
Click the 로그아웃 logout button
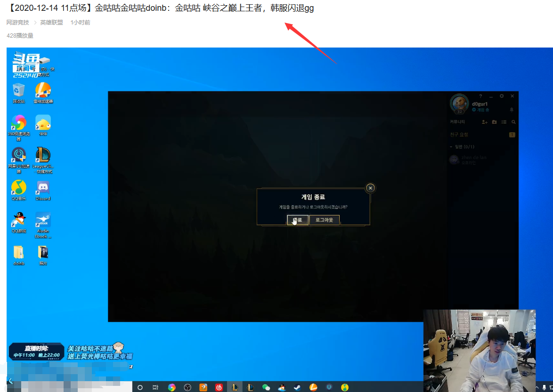click(x=324, y=220)
